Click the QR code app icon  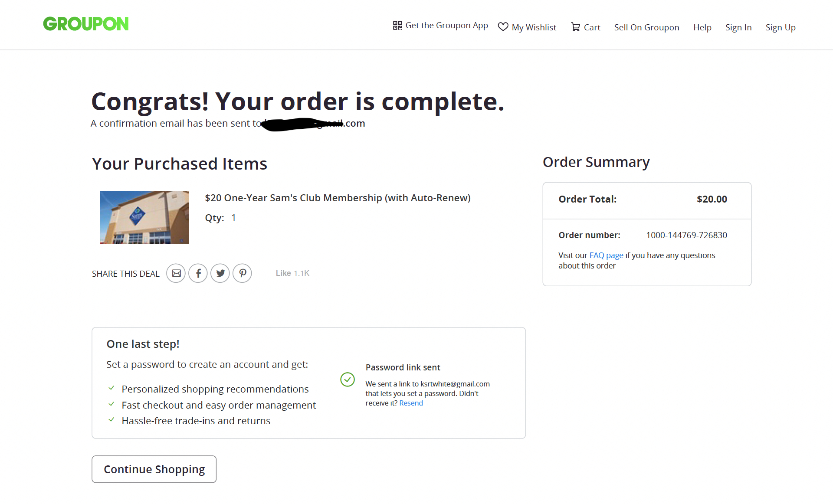coord(397,26)
